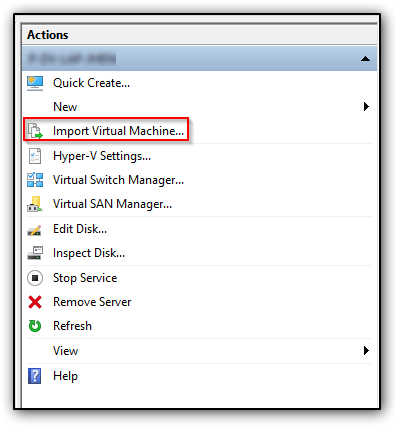Click the Stop Service square icon

click(35, 278)
